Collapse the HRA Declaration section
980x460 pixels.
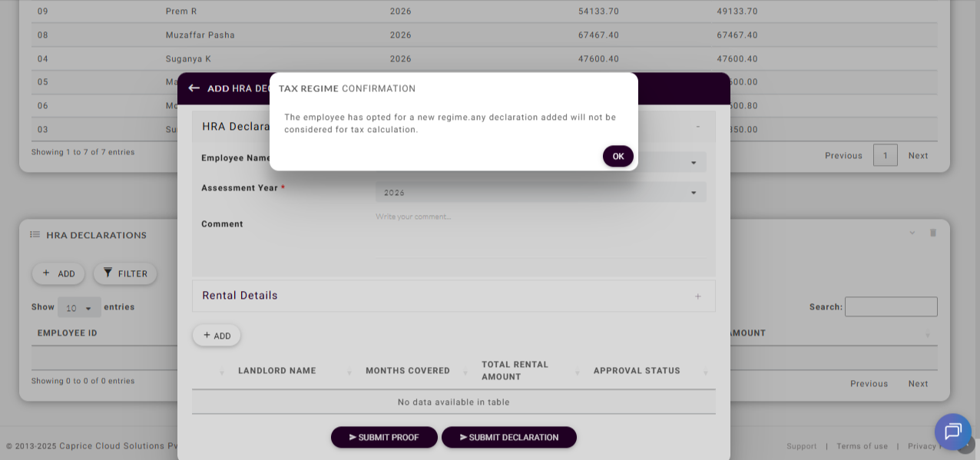click(697, 127)
